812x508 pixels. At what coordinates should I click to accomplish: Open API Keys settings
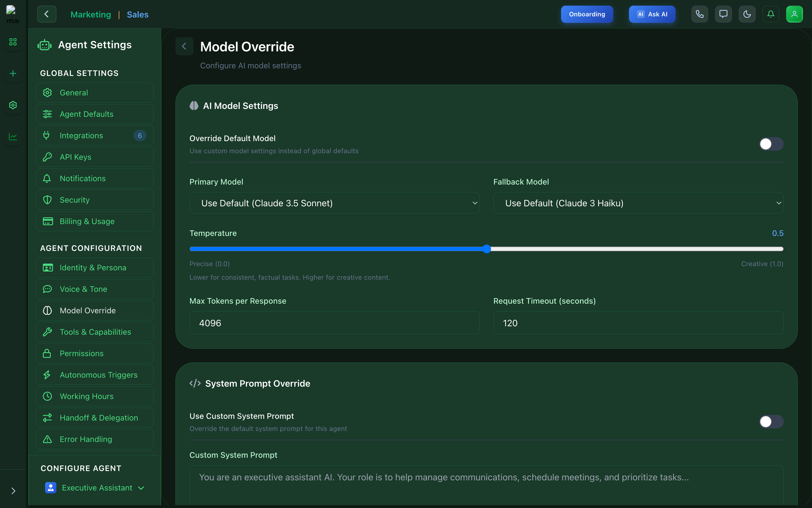(x=95, y=157)
